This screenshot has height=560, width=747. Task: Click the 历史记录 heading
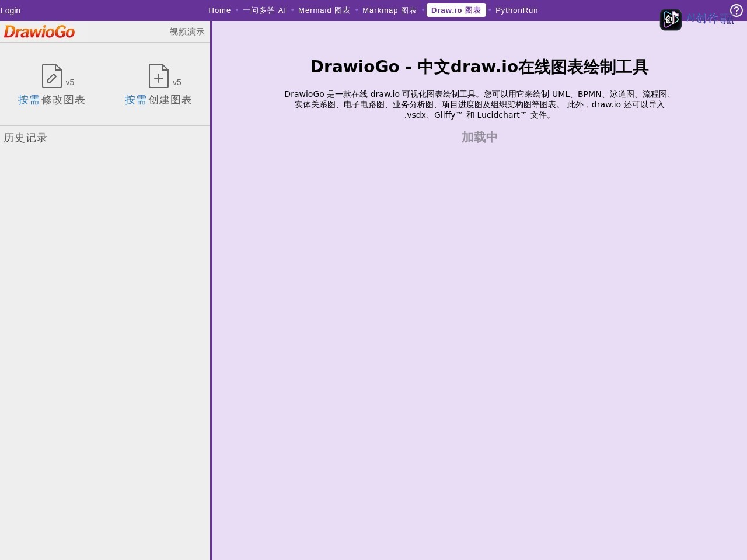coord(25,138)
